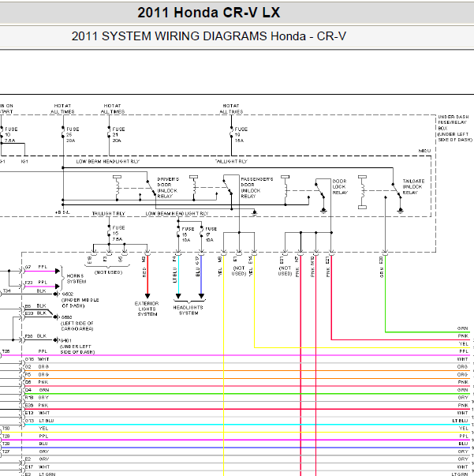Click the ground symbol below Tailgate Unlock Relay
474x476 pixels.
pyautogui.click(x=401, y=211)
